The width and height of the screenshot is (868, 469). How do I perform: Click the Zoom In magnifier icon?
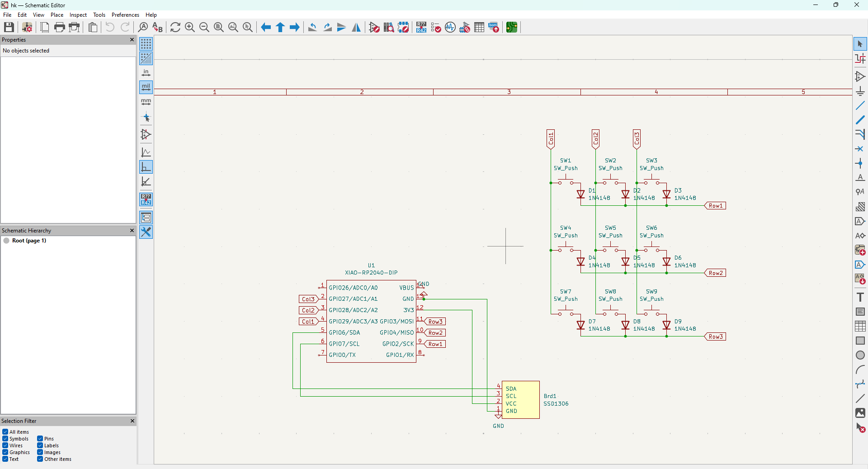tap(190, 27)
